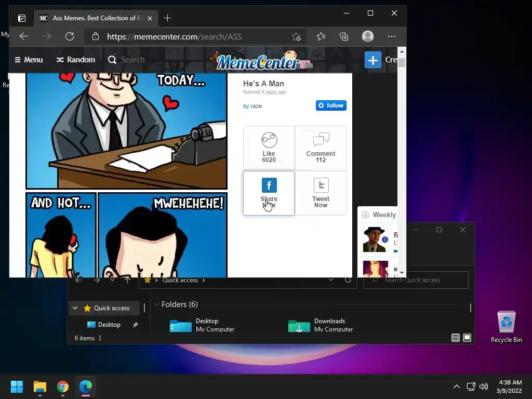Click the blue plus Create button
This screenshot has width=532, height=399.
373,60
